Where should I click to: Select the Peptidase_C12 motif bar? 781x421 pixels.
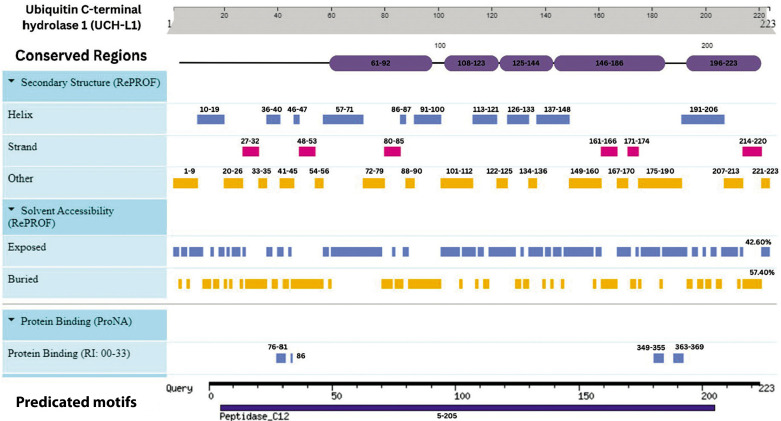pos(467,408)
